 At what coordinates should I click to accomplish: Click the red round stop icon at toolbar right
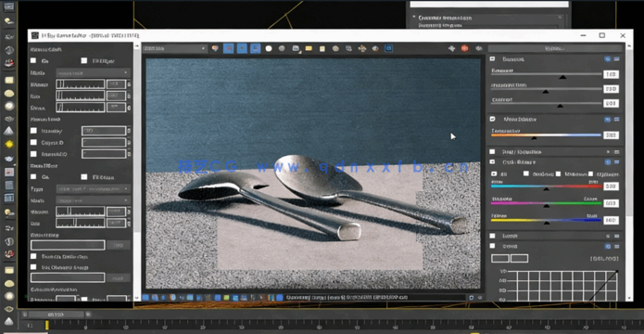(x=464, y=48)
